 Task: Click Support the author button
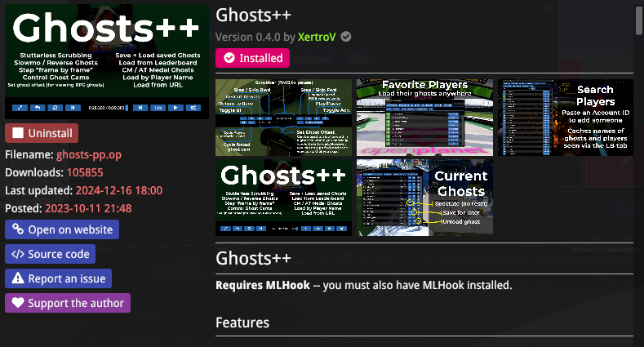pyautogui.click(x=67, y=303)
